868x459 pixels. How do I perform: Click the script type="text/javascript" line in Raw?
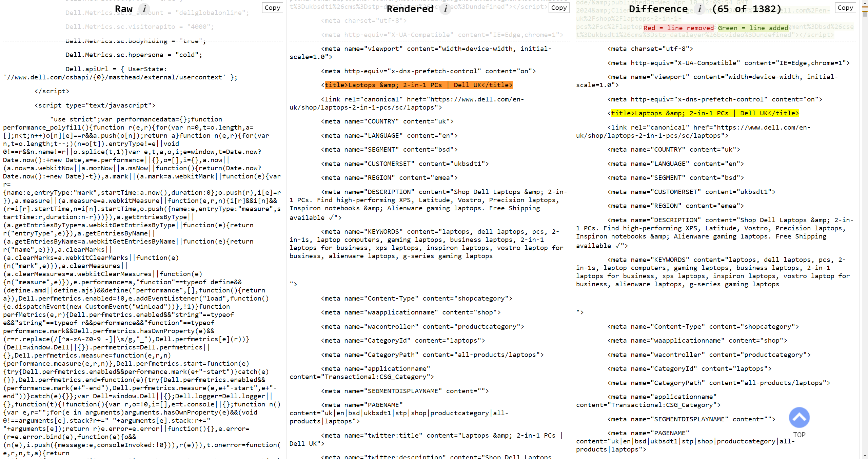click(95, 105)
